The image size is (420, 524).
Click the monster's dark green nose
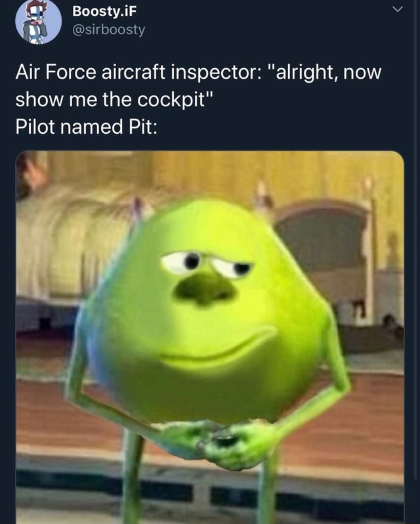tap(204, 288)
